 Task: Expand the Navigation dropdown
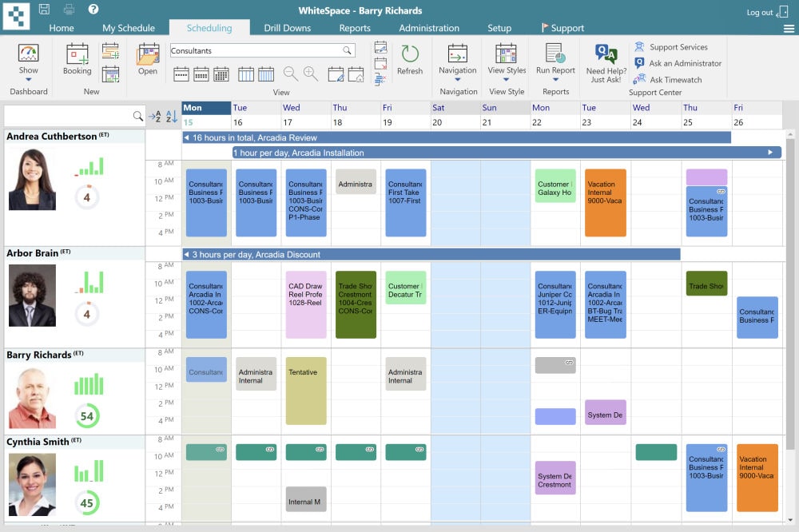click(x=458, y=80)
